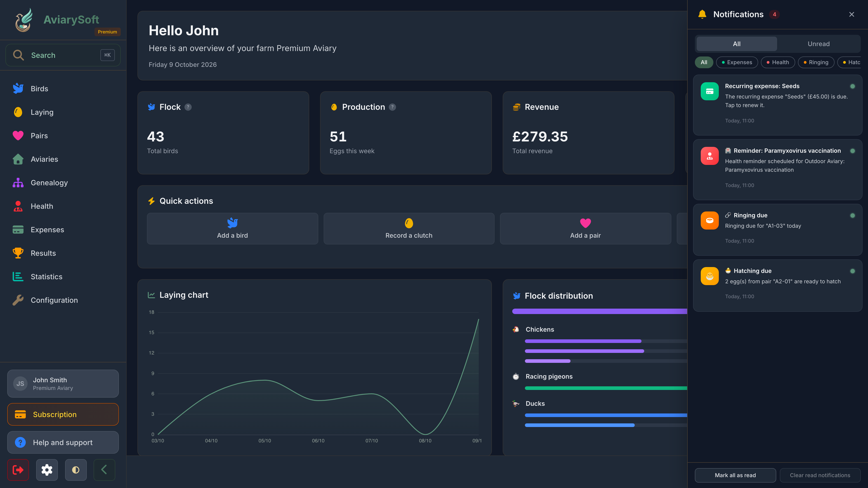The height and width of the screenshot is (488, 868).
Task: Click the red logout icon button
Action: tap(18, 469)
